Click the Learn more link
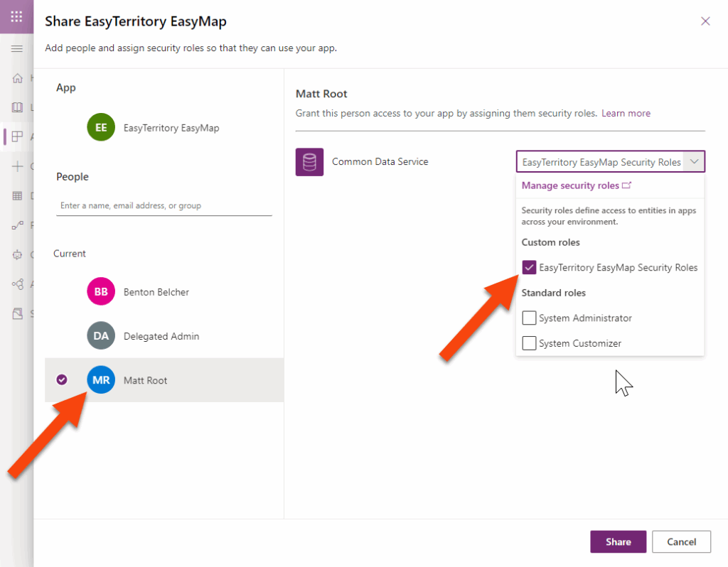This screenshot has width=728, height=567. pyautogui.click(x=626, y=113)
